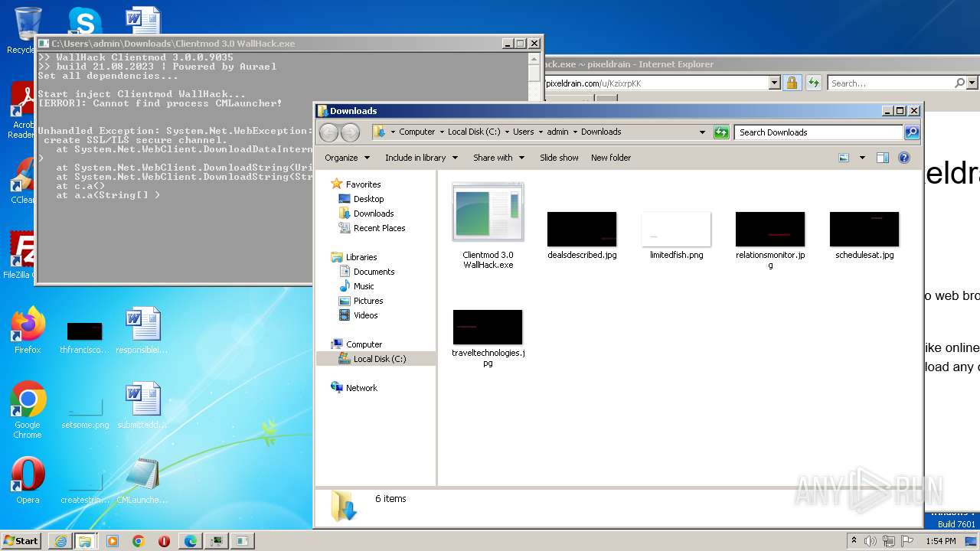980x551 pixels.
Task: Click admin breadcrumb segment
Action: pyautogui.click(x=558, y=132)
